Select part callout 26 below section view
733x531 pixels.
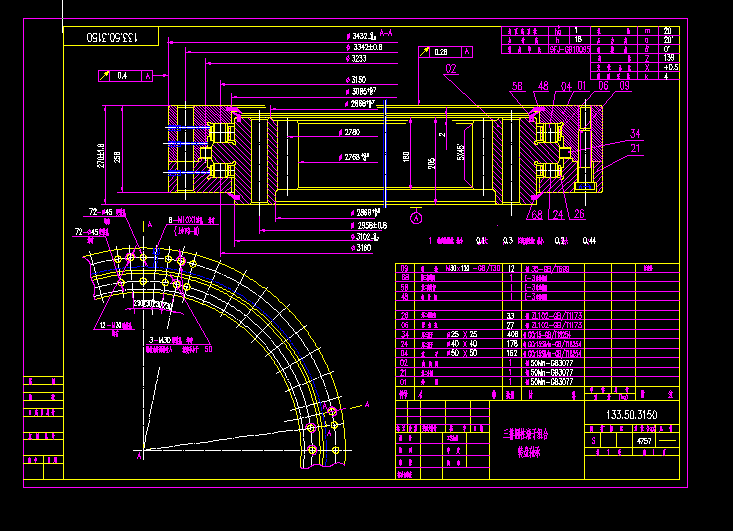[579, 214]
